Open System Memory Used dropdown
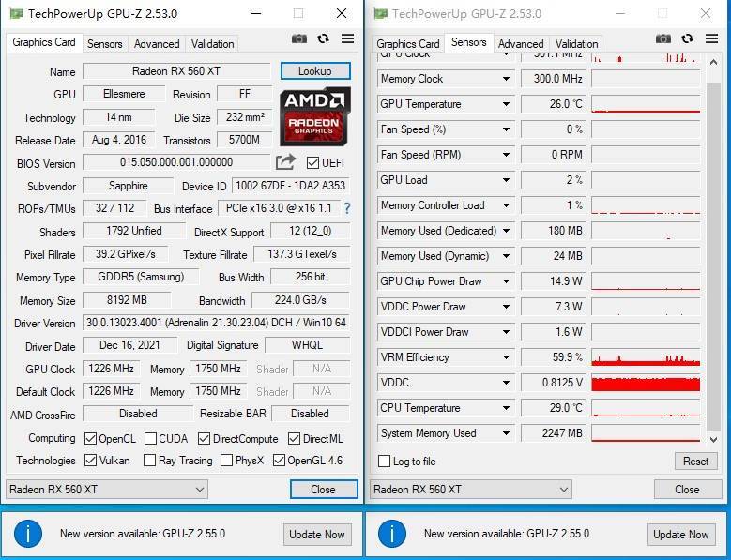731x560 pixels. [x=506, y=433]
